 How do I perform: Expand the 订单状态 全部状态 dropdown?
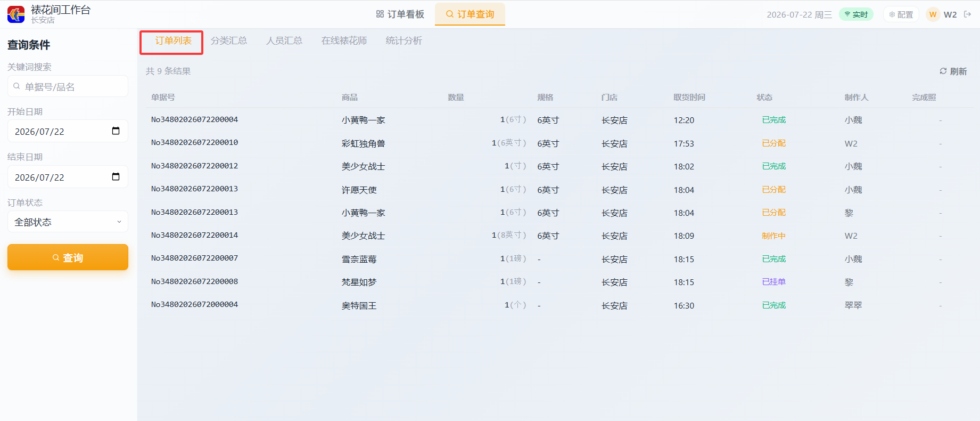(x=68, y=222)
